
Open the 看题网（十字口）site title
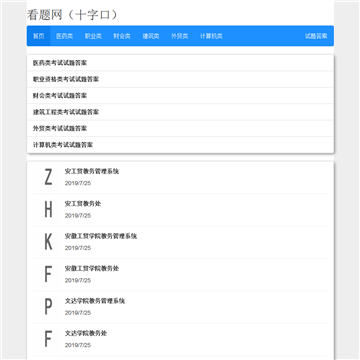pyautogui.click(x=72, y=15)
